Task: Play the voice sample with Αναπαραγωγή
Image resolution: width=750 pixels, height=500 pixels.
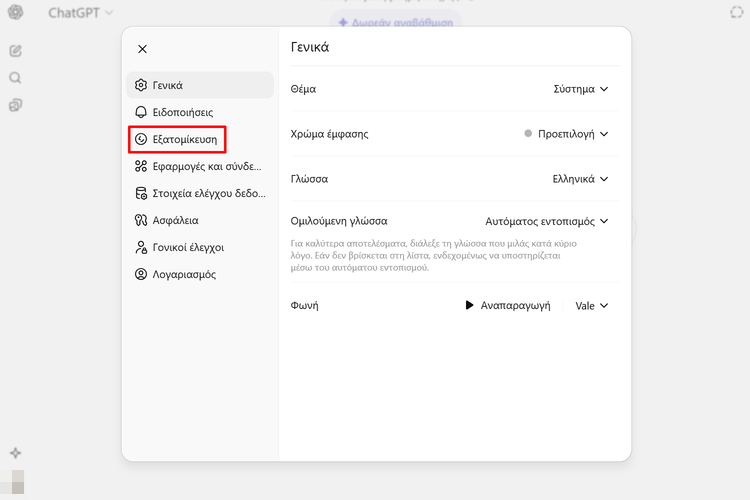Action: (x=508, y=306)
